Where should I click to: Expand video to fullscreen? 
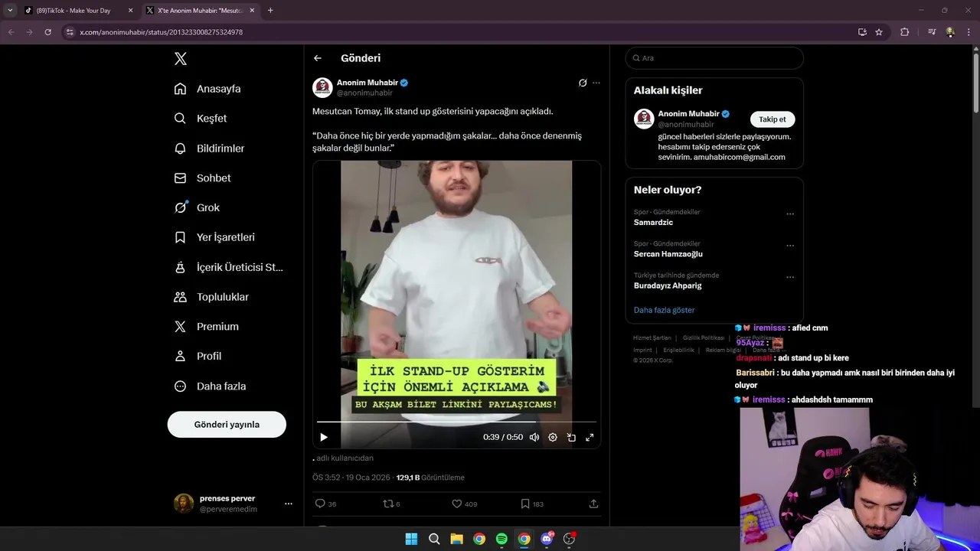click(590, 437)
